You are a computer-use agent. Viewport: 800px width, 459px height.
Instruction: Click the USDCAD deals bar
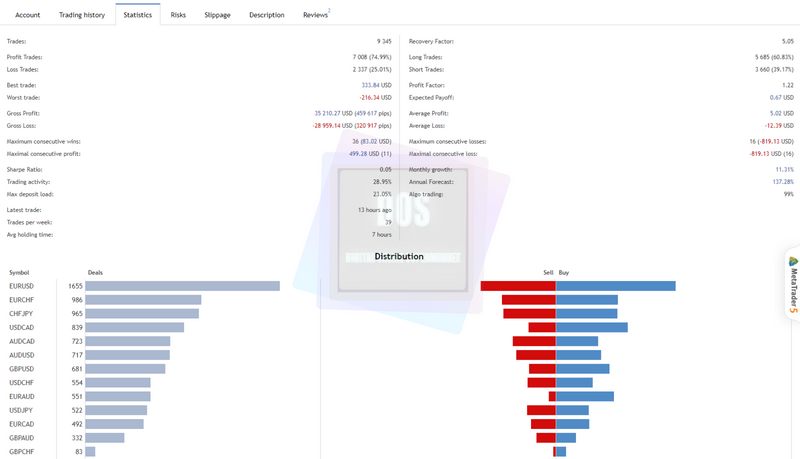135,327
